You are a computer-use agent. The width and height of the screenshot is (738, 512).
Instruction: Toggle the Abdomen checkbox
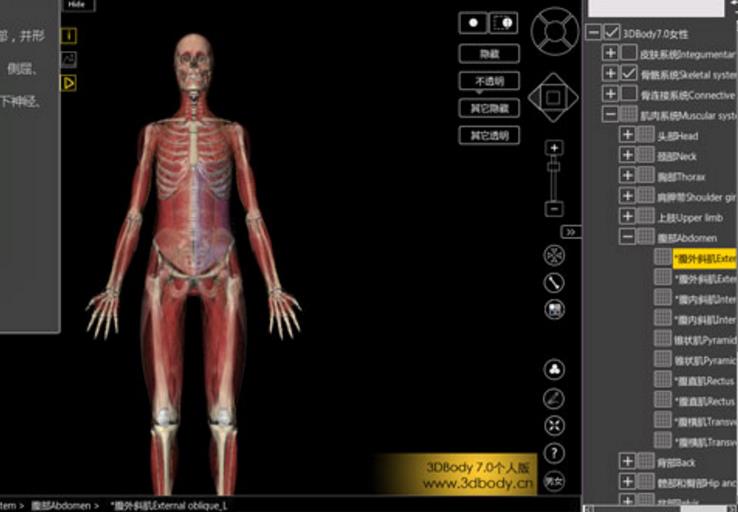[x=646, y=236]
